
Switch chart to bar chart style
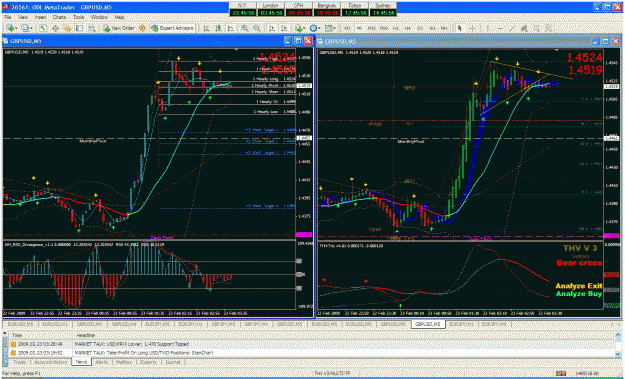tap(206, 28)
